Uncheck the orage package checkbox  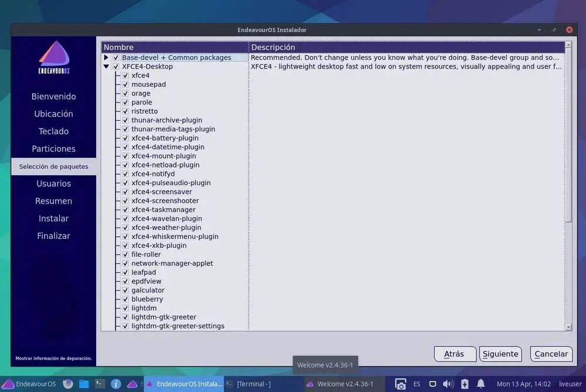coord(125,93)
